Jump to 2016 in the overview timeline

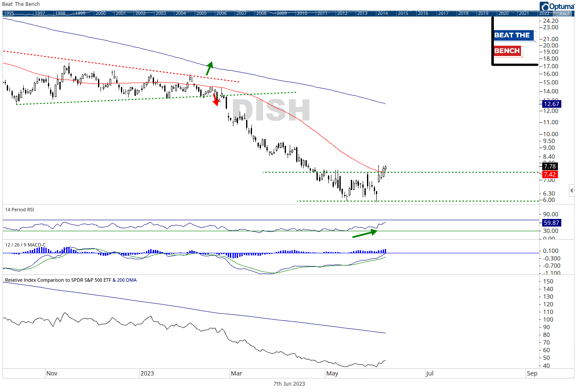pos(423,13)
